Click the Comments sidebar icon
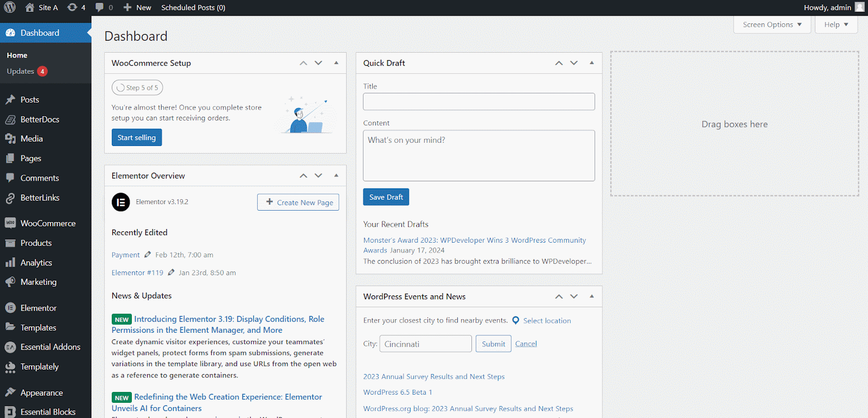868x418 pixels. [x=10, y=178]
